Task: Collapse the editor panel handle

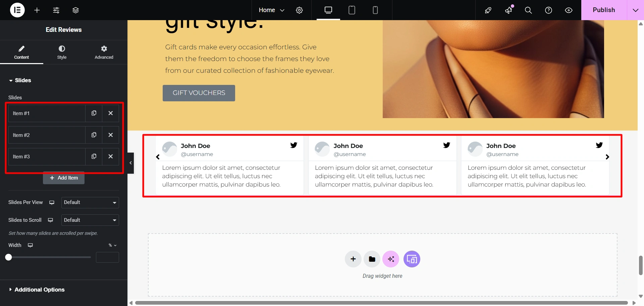Action: pos(130,163)
